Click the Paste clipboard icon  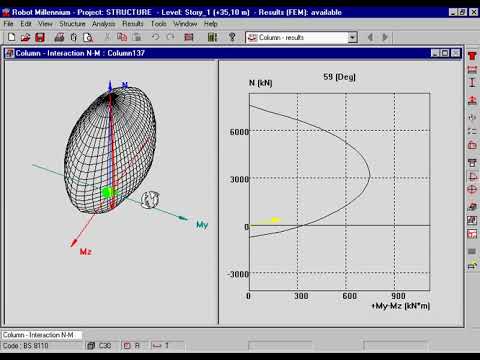pyautogui.click(x=137, y=37)
